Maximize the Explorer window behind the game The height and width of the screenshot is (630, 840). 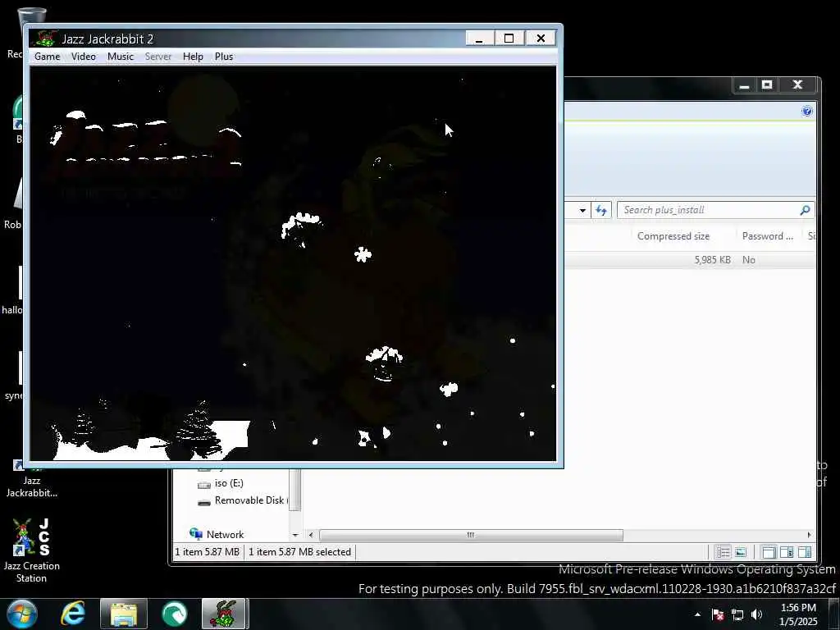pos(767,85)
